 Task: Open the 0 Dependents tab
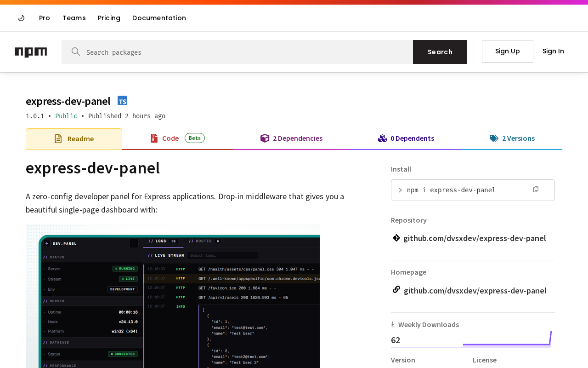406,138
